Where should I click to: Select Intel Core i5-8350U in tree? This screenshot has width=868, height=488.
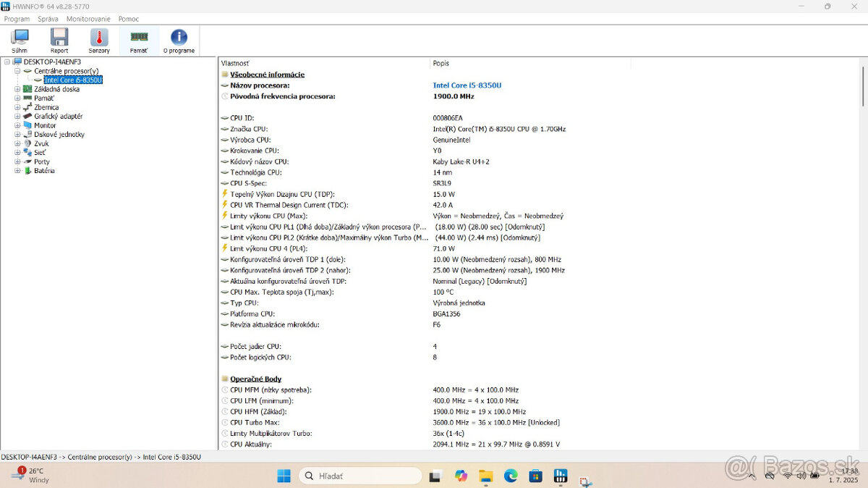click(x=72, y=80)
